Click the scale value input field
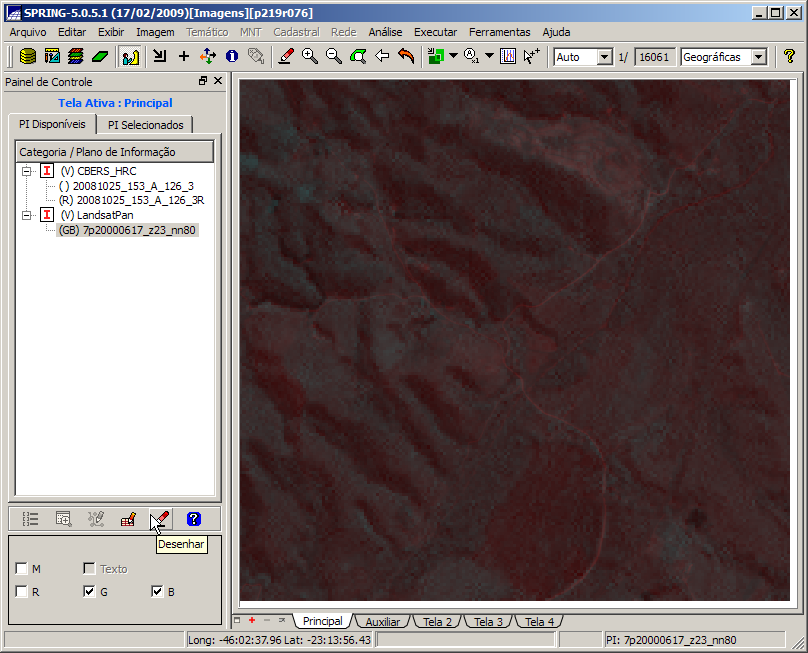The image size is (808, 653). tap(655, 57)
